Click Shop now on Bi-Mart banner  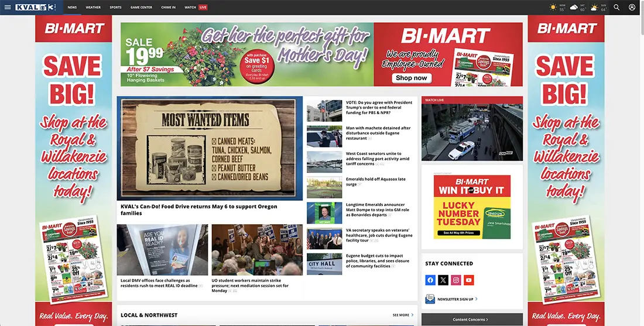tap(411, 78)
